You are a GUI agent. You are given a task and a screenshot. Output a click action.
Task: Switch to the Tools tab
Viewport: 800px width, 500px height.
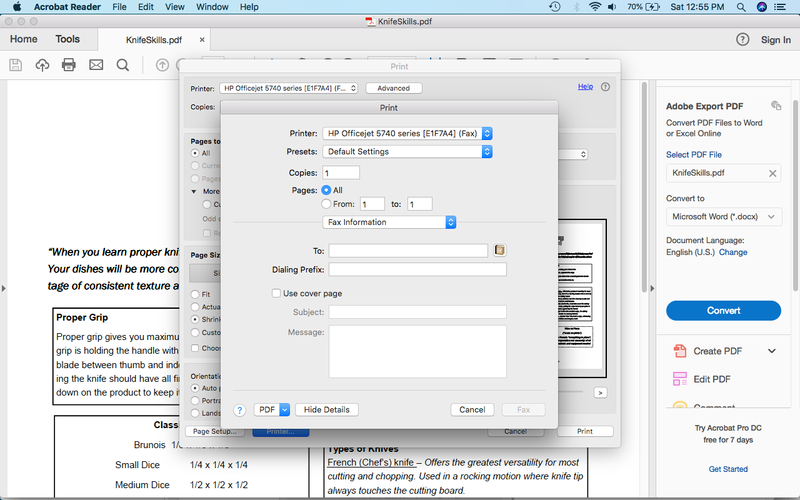[x=68, y=40]
